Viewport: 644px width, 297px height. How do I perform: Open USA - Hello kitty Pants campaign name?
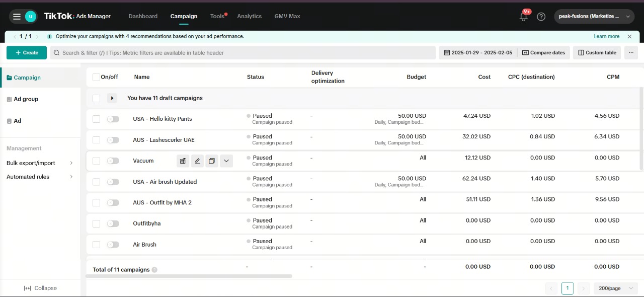pyautogui.click(x=163, y=119)
